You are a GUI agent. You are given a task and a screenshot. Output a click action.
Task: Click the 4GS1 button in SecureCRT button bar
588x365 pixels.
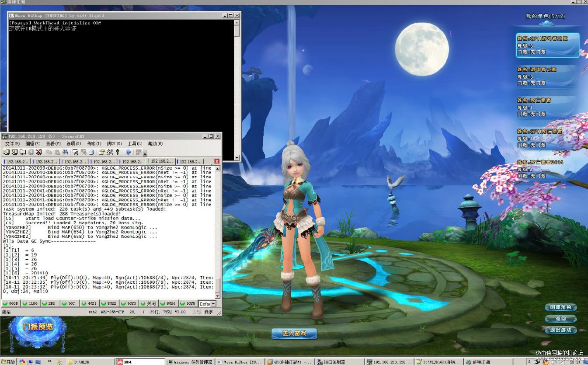(90, 303)
